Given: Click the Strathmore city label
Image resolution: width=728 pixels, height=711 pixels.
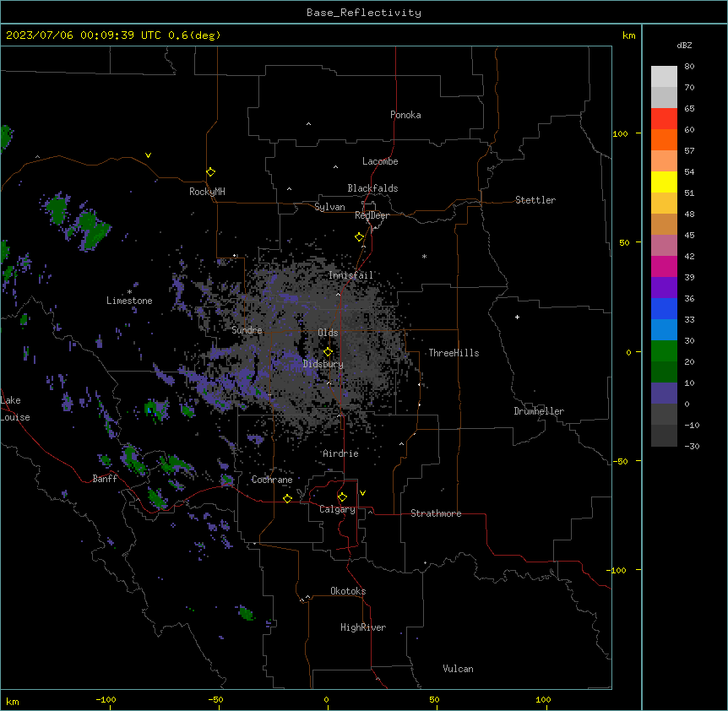Looking at the screenshot, I should (x=436, y=513).
